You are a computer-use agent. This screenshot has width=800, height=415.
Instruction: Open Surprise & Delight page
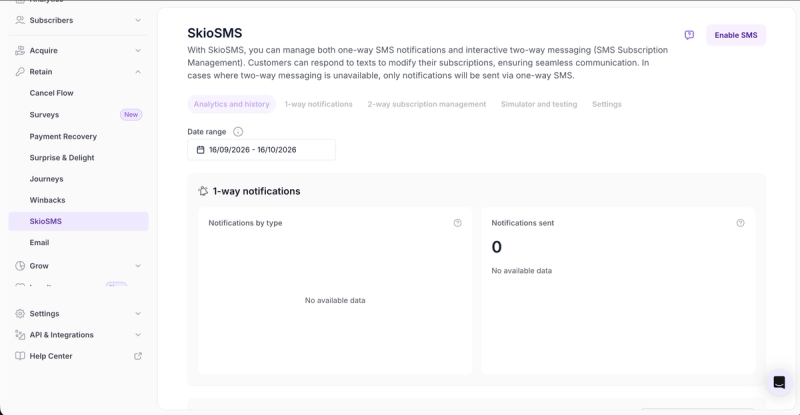[x=62, y=158]
